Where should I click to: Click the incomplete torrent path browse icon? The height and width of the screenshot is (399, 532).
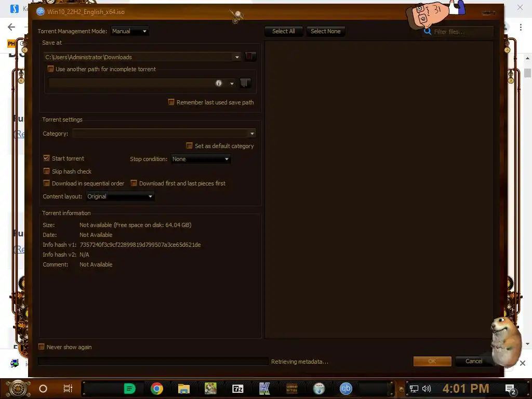[245, 83]
